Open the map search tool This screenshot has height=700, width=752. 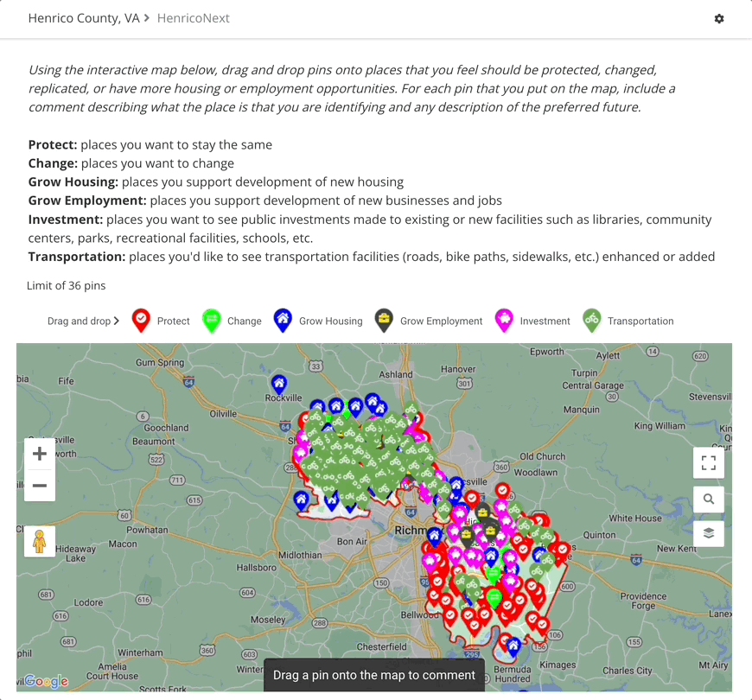pos(709,499)
